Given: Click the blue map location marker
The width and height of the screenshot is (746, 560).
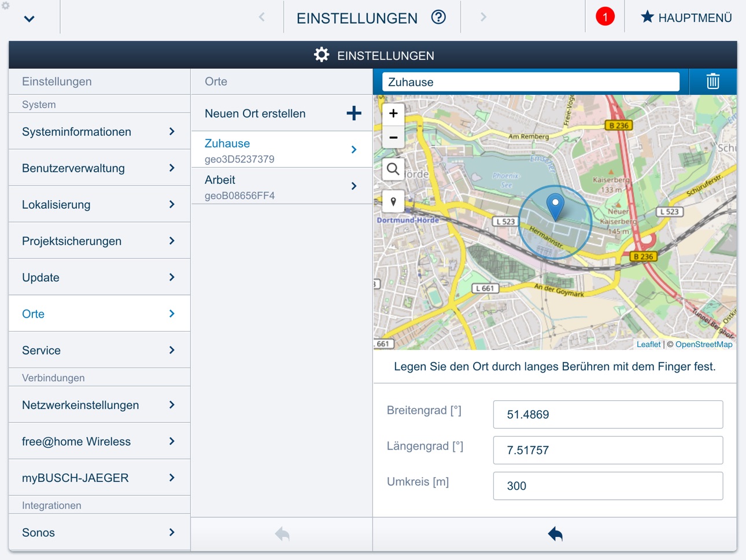Looking at the screenshot, I should click(555, 207).
